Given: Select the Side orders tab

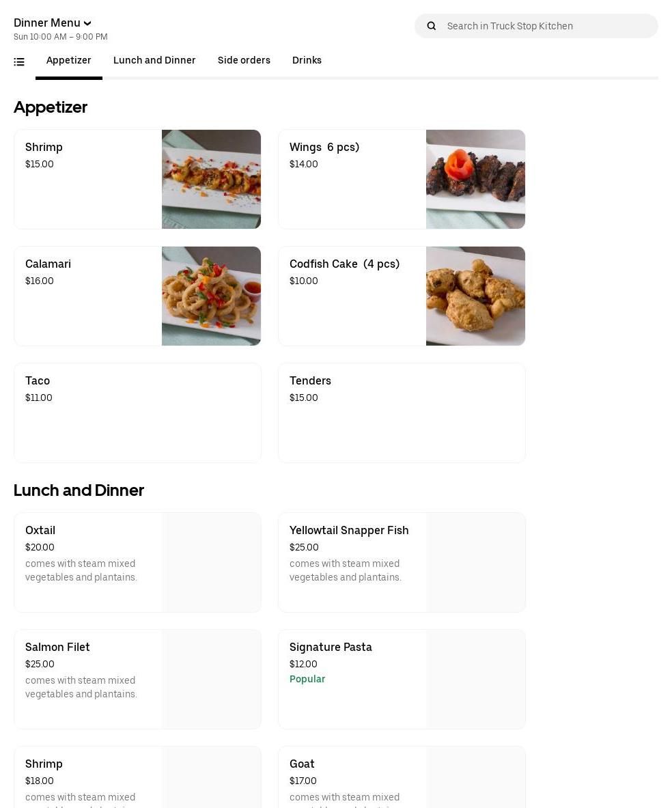Looking at the screenshot, I should 244,61.
